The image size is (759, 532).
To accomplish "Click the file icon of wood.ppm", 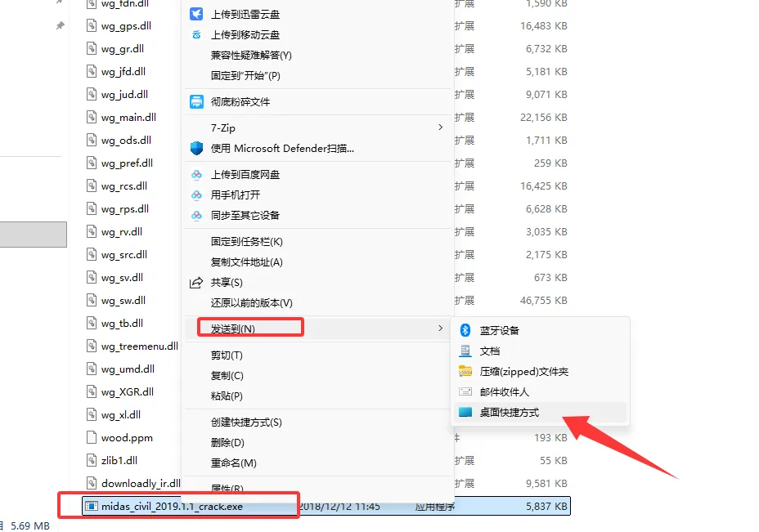I will pyautogui.click(x=92, y=437).
